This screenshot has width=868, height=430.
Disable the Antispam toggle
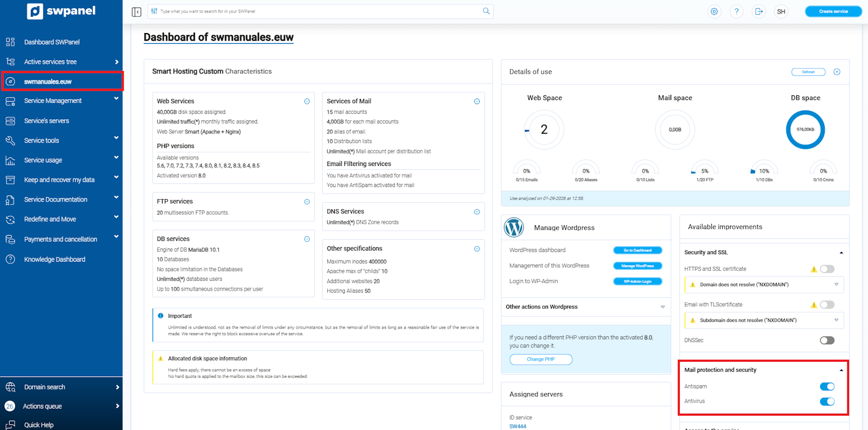tap(827, 387)
